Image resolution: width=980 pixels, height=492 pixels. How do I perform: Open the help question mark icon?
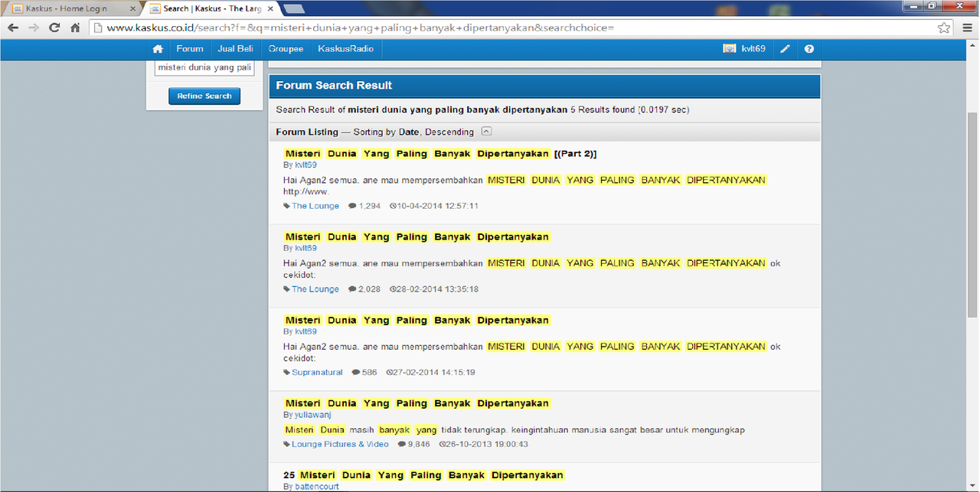pos(809,49)
